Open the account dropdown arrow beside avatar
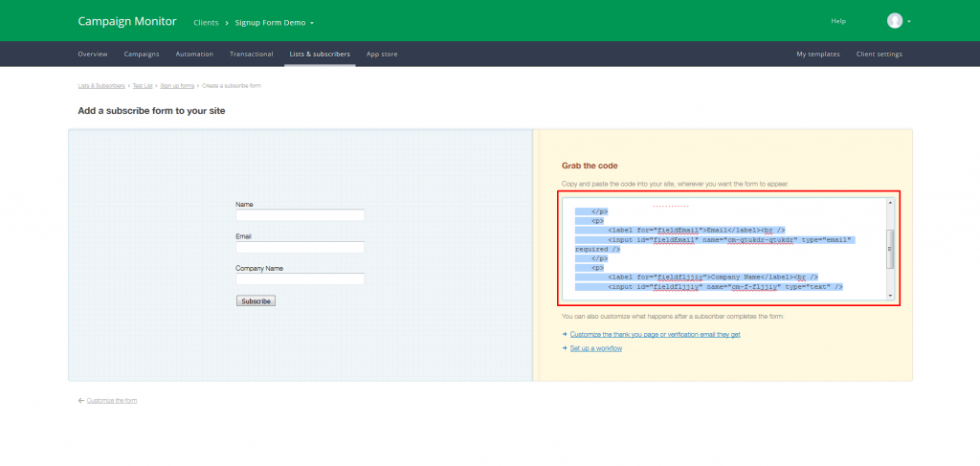The width and height of the screenshot is (980, 466). 909,22
